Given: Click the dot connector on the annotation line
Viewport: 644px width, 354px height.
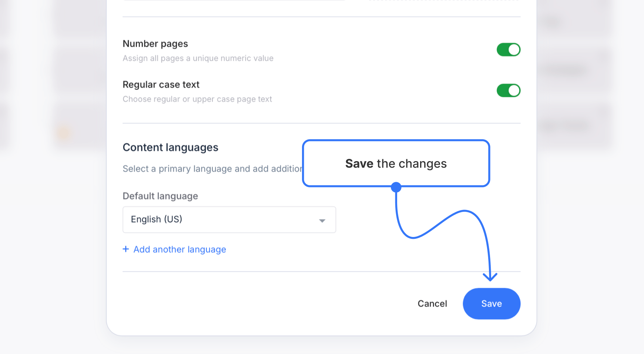Looking at the screenshot, I should click(396, 187).
